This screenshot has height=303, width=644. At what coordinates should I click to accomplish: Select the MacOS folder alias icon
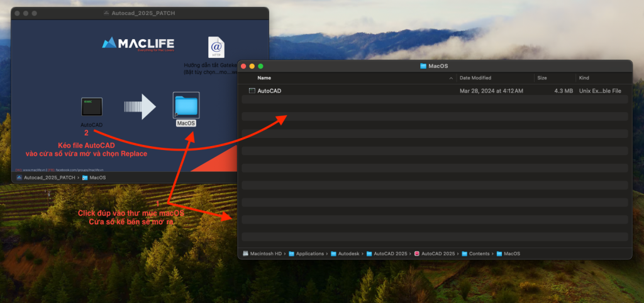tap(186, 105)
